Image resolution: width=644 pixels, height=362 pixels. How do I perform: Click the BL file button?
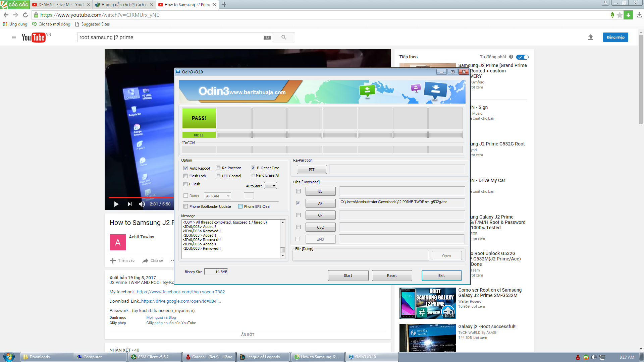320,191
